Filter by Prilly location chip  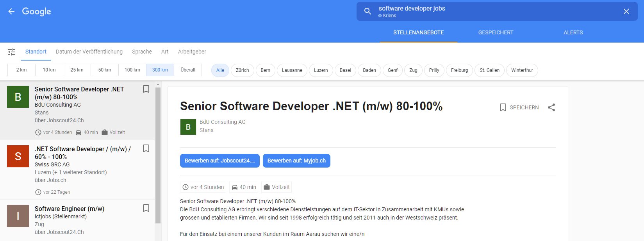click(434, 70)
